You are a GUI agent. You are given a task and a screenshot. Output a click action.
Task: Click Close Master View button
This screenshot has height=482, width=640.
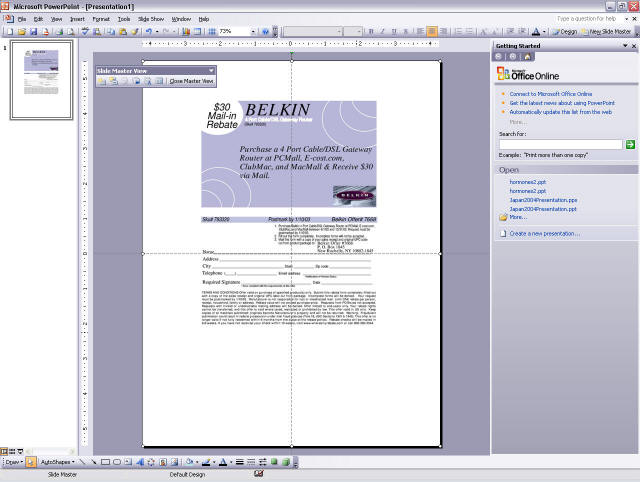point(191,81)
